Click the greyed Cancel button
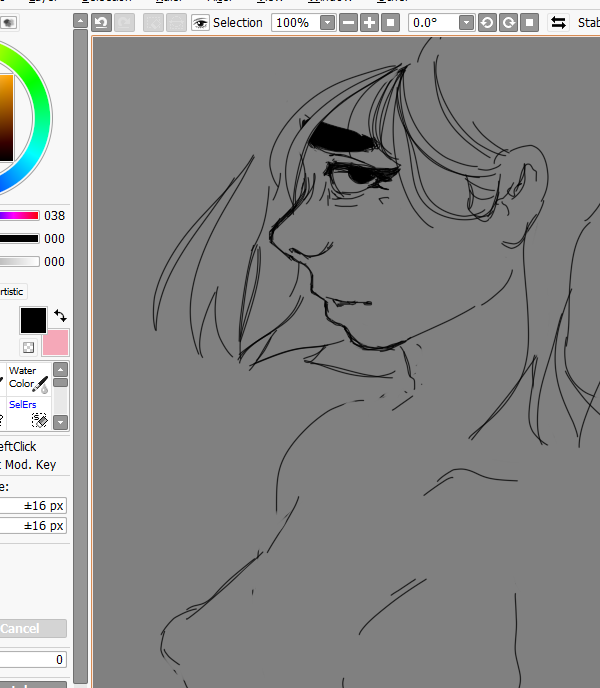 point(33,628)
